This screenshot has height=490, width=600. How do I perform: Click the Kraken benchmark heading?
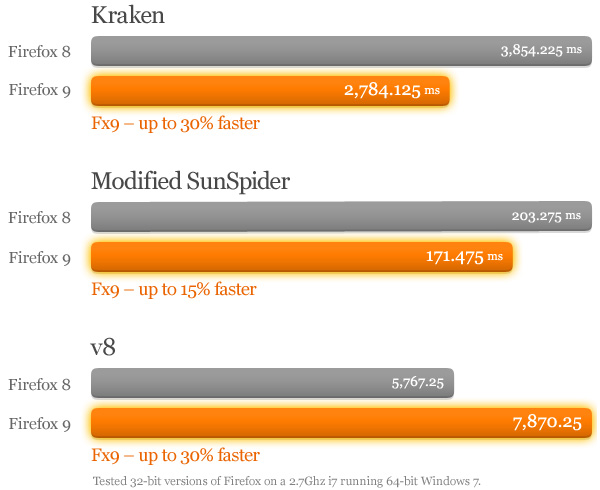127,15
